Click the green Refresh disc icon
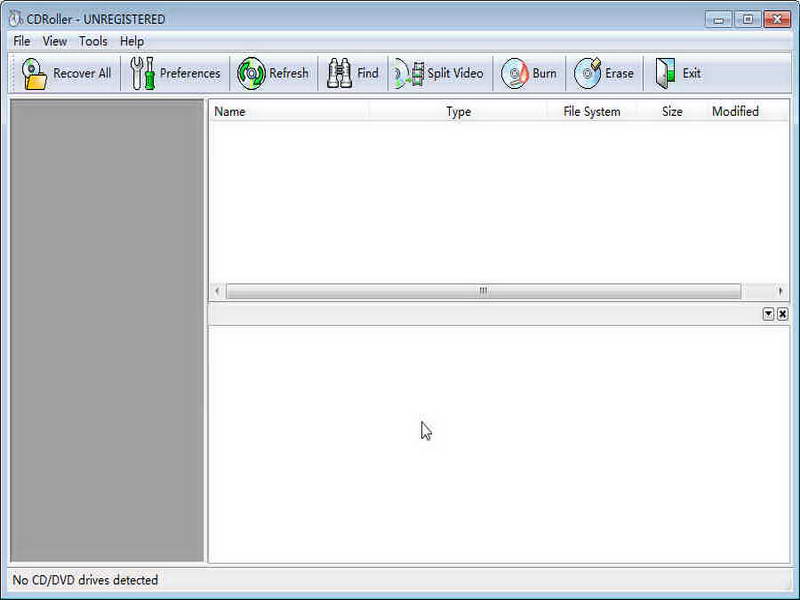 click(x=252, y=73)
